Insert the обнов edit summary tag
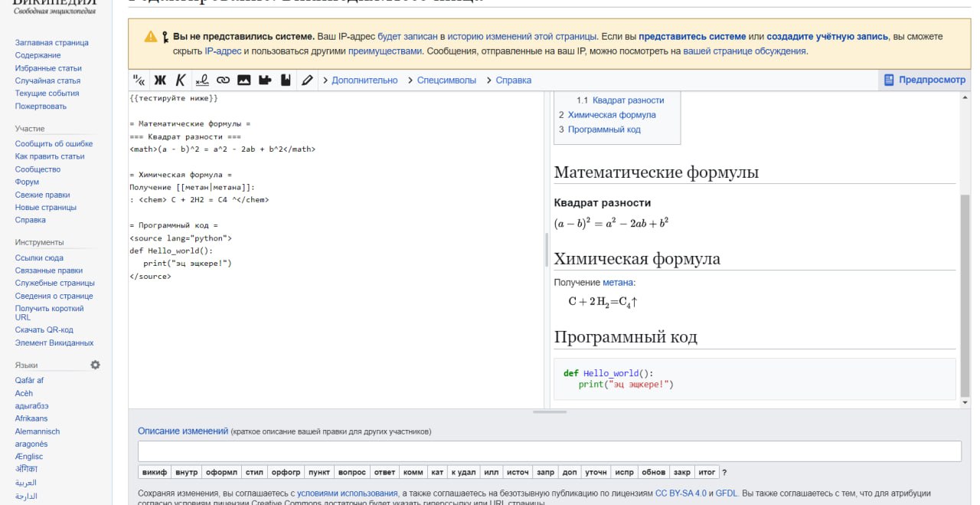Image resolution: width=980 pixels, height=505 pixels. [x=654, y=472]
